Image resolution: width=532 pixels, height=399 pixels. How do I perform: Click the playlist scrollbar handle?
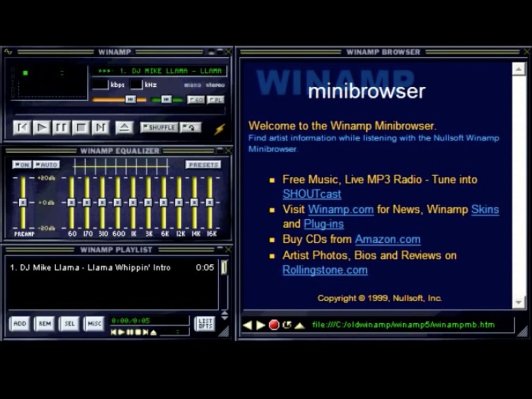point(224,268)
